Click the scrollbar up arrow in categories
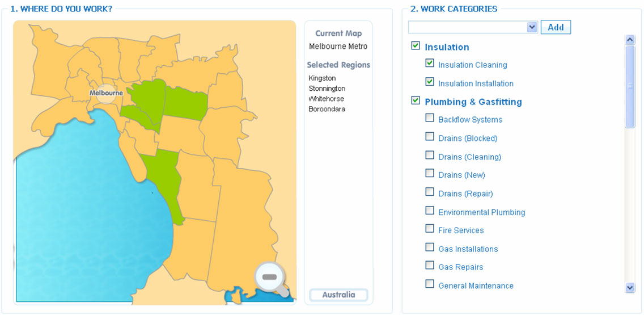 tap(630, 40)
